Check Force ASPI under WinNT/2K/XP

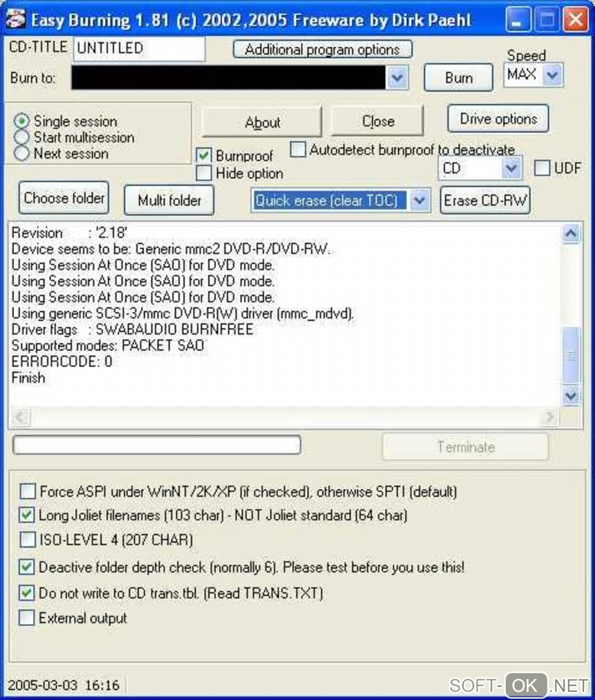(x=27, y=491)
